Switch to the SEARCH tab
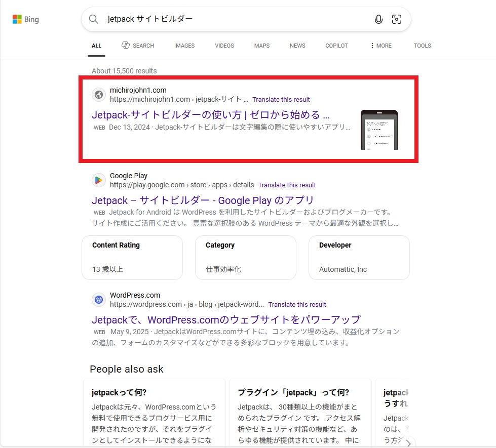The width and height of the screenshot is (496, 448). tap(138, 46)
